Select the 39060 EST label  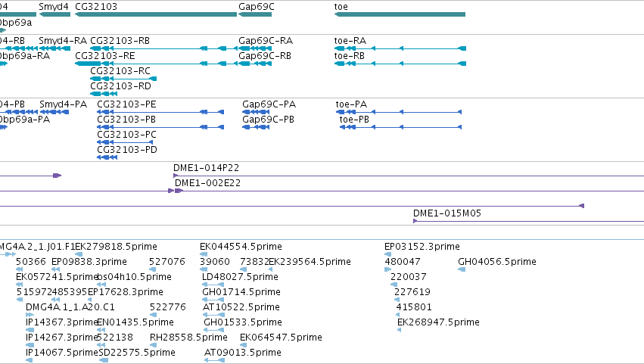215,262
